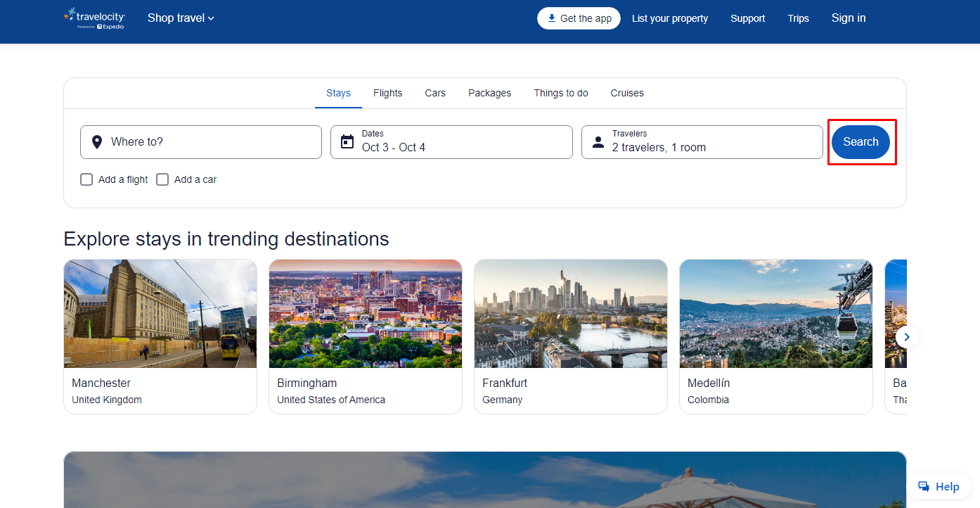This screenshot has width=980, height=508.
Task: Click the person icon in Travelers field
Action: [598, 142]
